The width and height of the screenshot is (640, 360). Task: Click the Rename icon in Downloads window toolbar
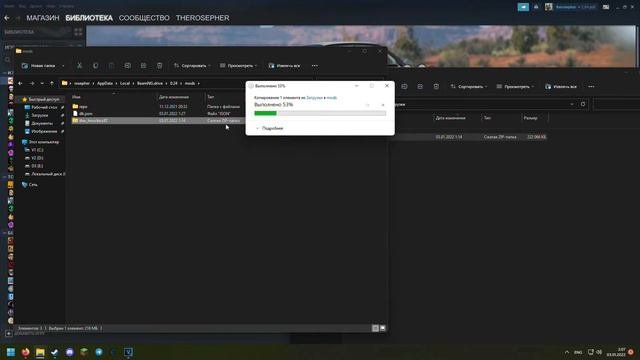(404, 87)
